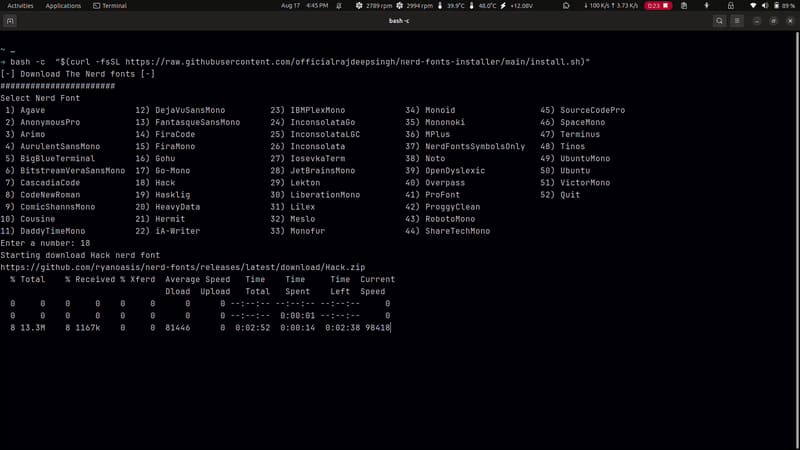Click the '22) iA-Writer' font entry
800x450 pixels.
168,231
